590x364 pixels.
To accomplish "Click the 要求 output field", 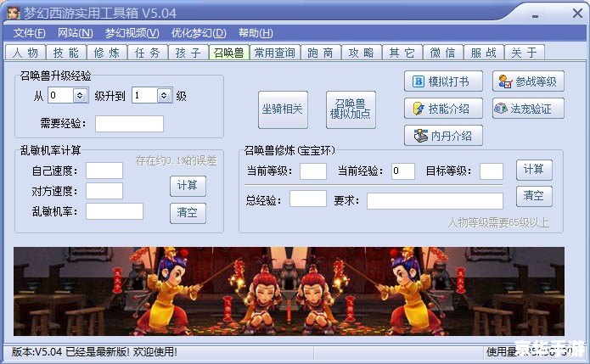I will 435,201.
